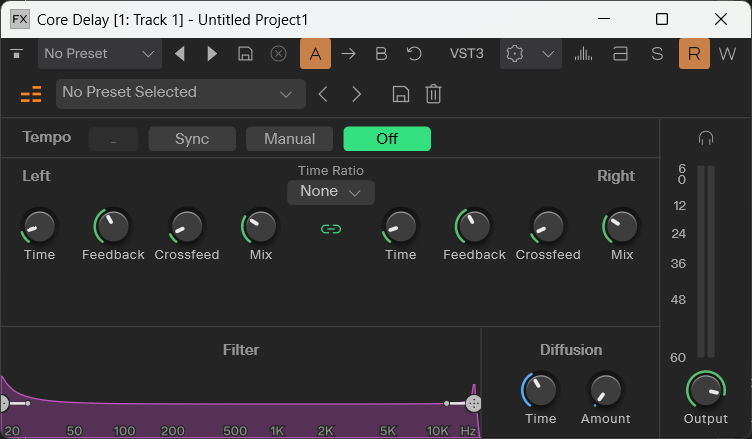Click the Left Mix knob
Screen dimensions: 752x439
[x=260, y=226]
